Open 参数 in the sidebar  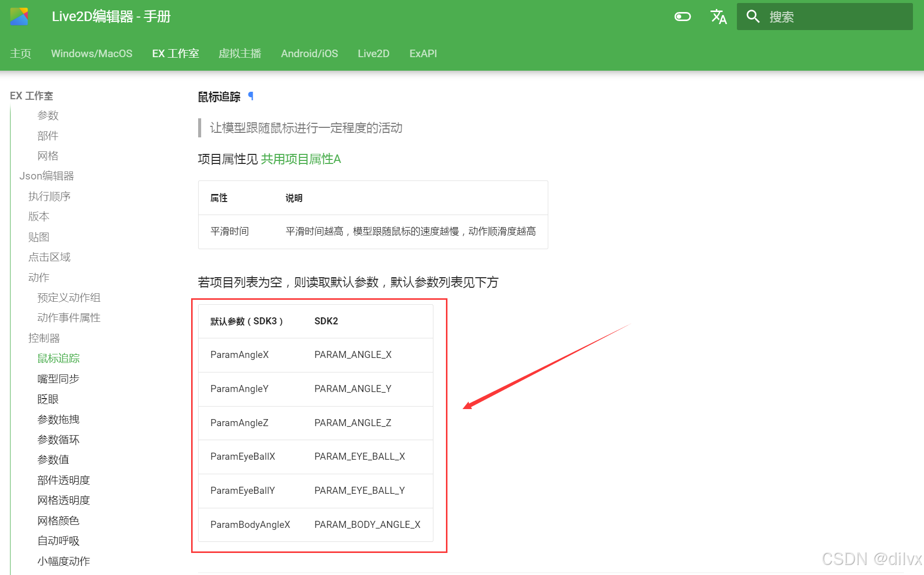point(48,115)
